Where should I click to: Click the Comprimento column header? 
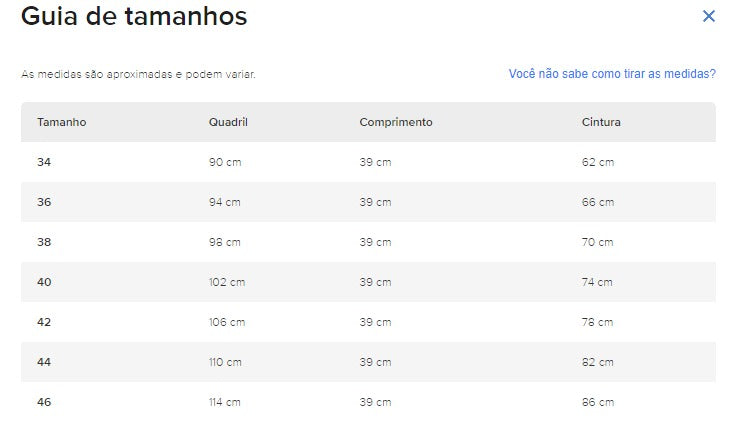pyautogui.click(x=396, y=122)
